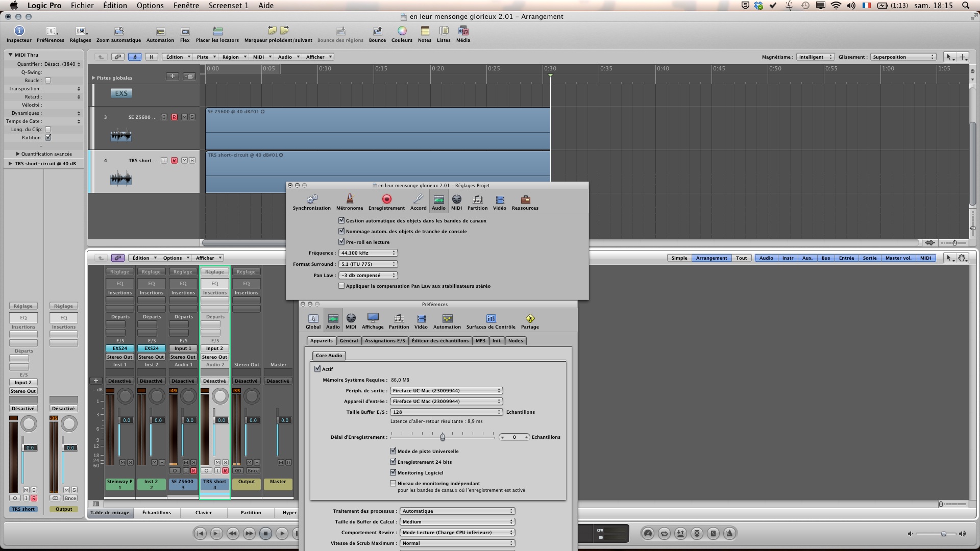Image resolution: width=980 pixels, height=551 pixels.
Task: Open the Fréquence 44,100 kHz dropdown
Action: point(367,253)
